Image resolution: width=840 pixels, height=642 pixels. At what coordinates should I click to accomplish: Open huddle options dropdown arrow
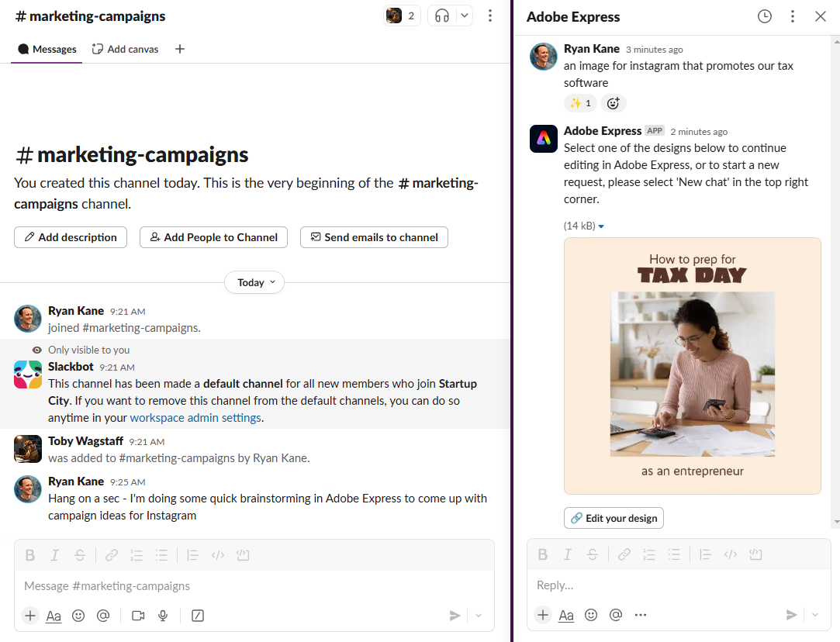point(465,16)
